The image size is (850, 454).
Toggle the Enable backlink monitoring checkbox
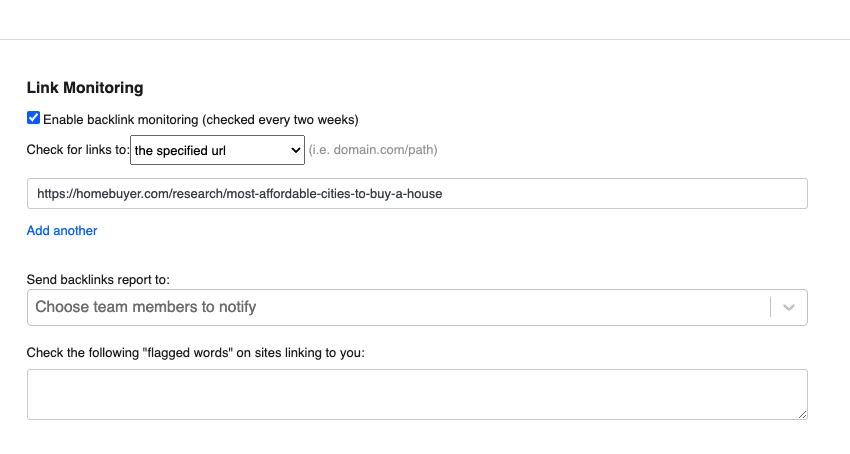point(34,118)
